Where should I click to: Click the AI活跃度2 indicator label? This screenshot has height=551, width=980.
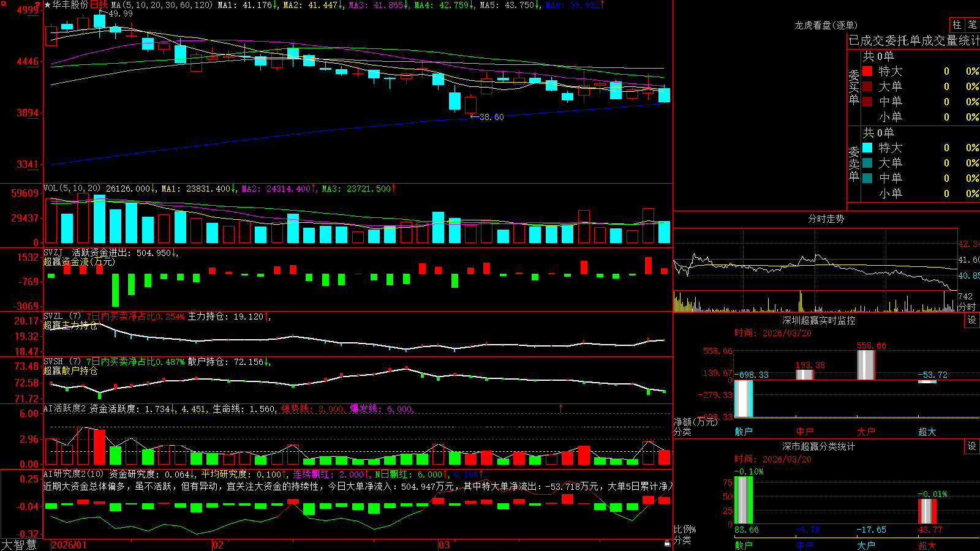(65, 408)
